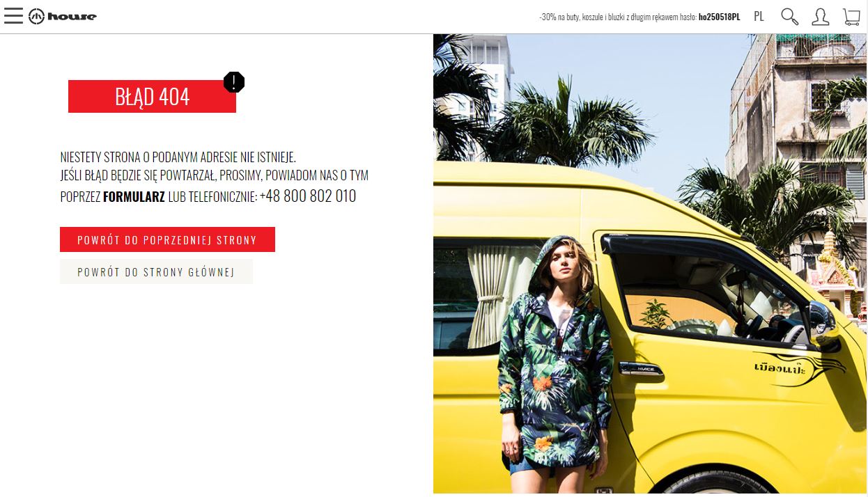Click the -30% shoes and shirts promo text

618,17
